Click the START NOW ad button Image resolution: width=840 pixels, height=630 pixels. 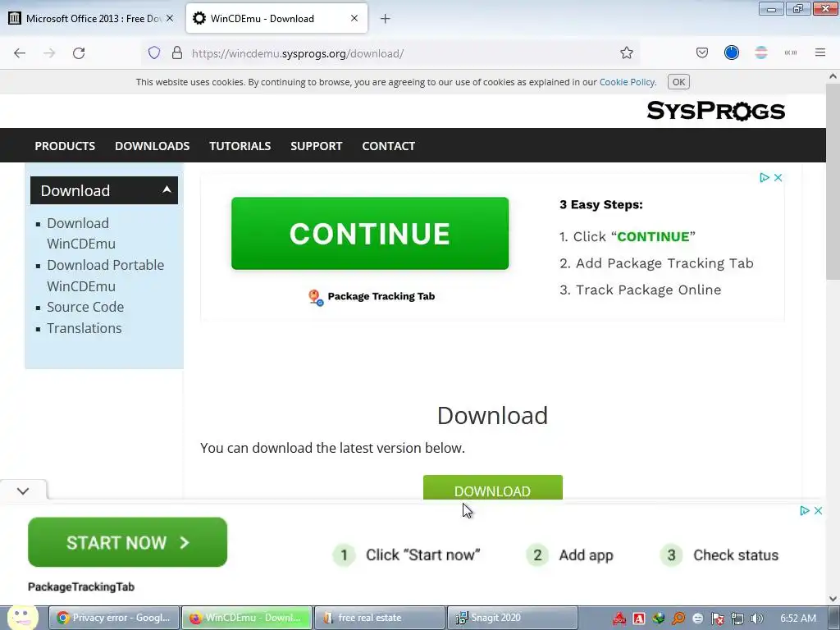click(x=127, y=542)
